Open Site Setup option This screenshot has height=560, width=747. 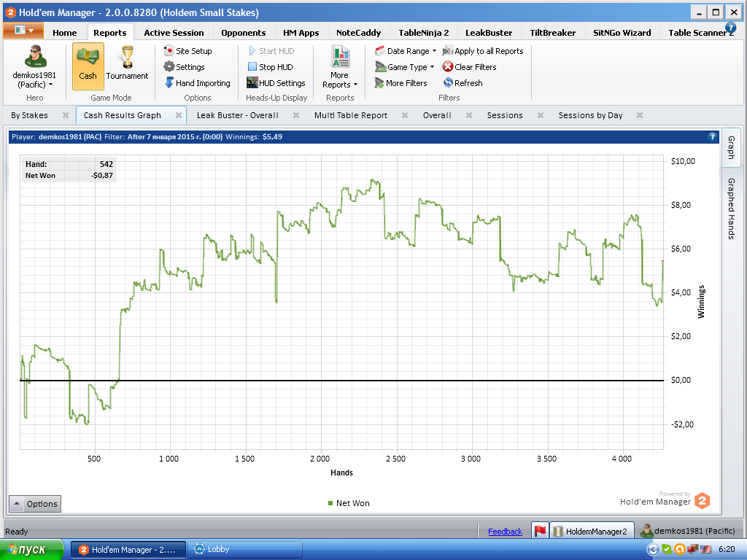[x=187, y=51]
